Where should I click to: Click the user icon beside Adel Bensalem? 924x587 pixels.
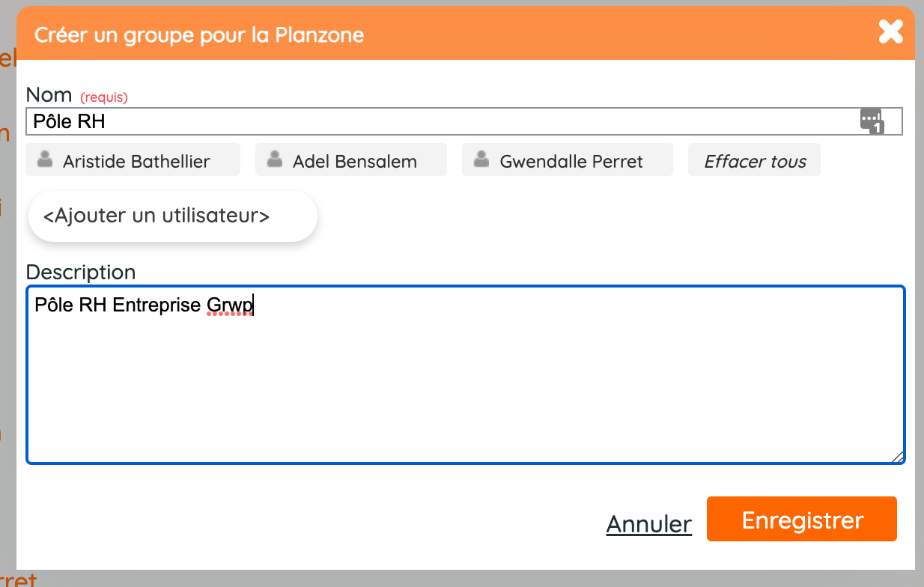(276, 159)
